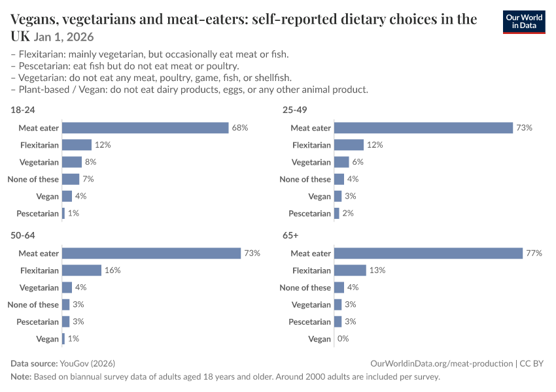
Task: Click the Jan 1, 2026 date subtitle
Action: [x=64, y=37]
